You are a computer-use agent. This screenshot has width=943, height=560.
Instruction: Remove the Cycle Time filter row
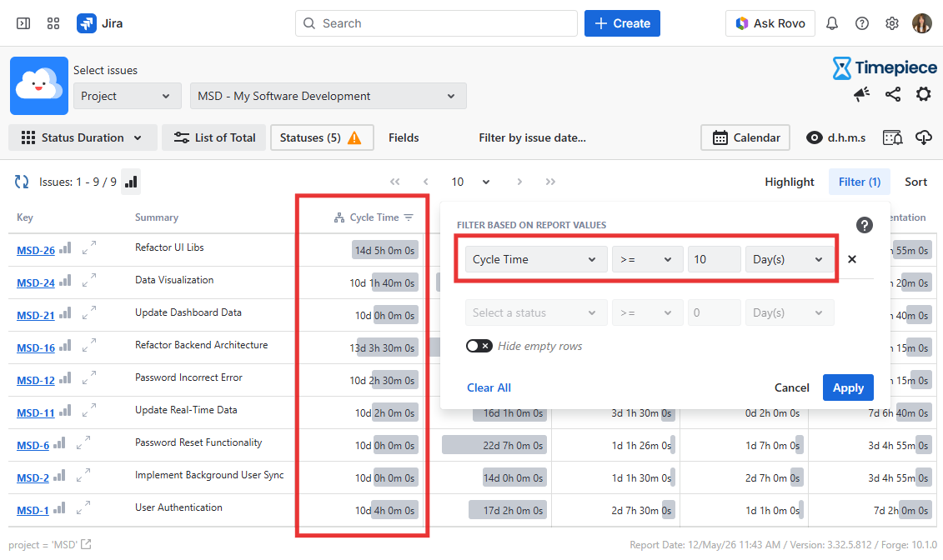click(x=851, y=259)
